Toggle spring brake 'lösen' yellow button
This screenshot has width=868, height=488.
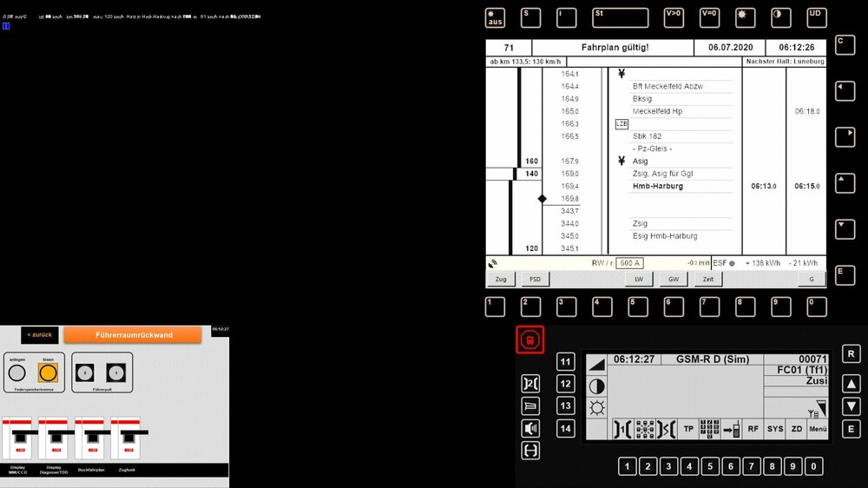click(49, 373)
